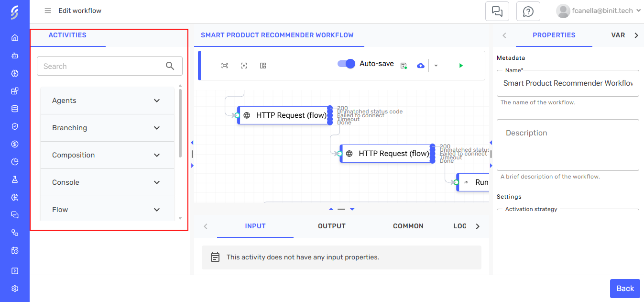
Task: Open the database icon in sidebar
Action: pos(15,109)
